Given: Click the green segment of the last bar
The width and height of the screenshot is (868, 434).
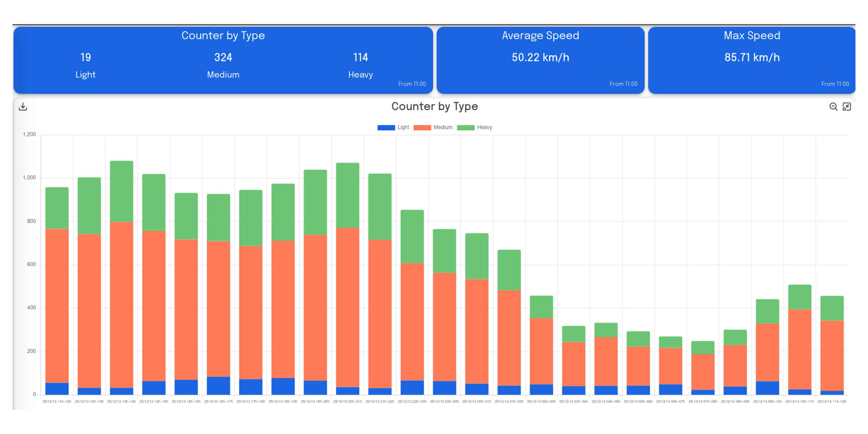Looking at the screenshot, I should click(832, 308).
